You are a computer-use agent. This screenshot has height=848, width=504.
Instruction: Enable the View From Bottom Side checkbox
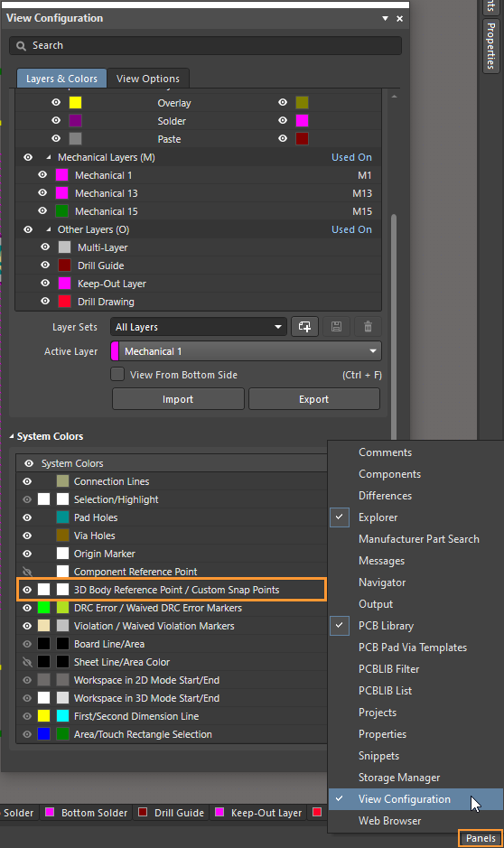(x=117, y=374)
